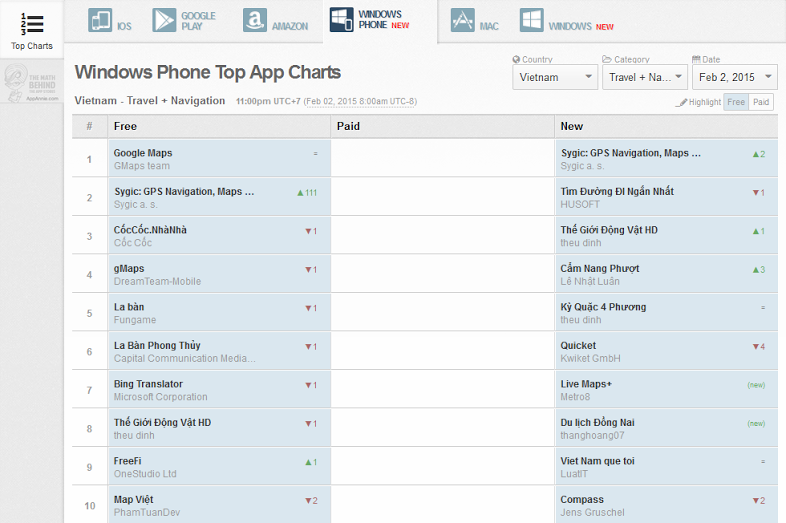
Task: Open La bàn app by Fungame
Action: tap(129, 307)
